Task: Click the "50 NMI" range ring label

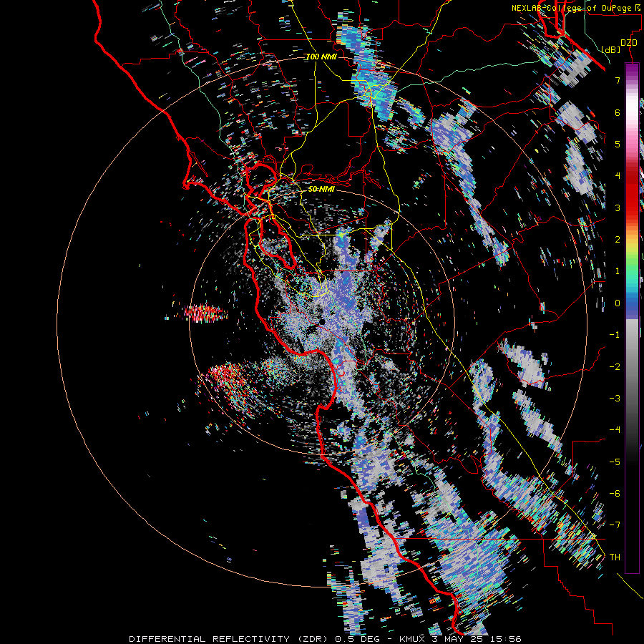Action: tap(321, 189)
